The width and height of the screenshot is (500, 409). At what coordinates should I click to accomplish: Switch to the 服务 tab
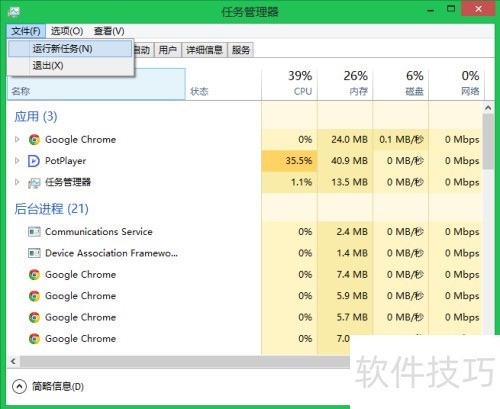(241, 50)
